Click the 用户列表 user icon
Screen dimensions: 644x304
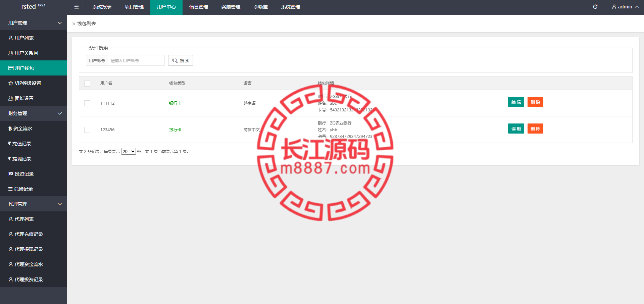click(x=11, y=38)
